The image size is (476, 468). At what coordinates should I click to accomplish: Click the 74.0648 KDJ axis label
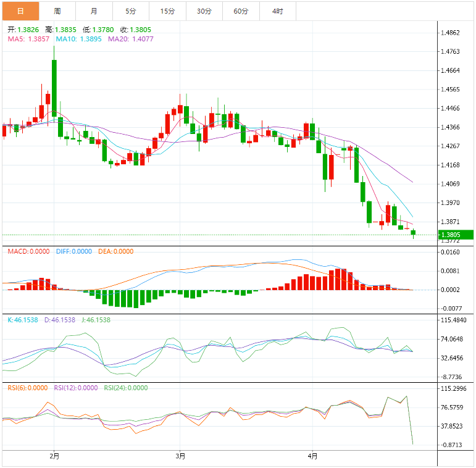tap(452, 340)
